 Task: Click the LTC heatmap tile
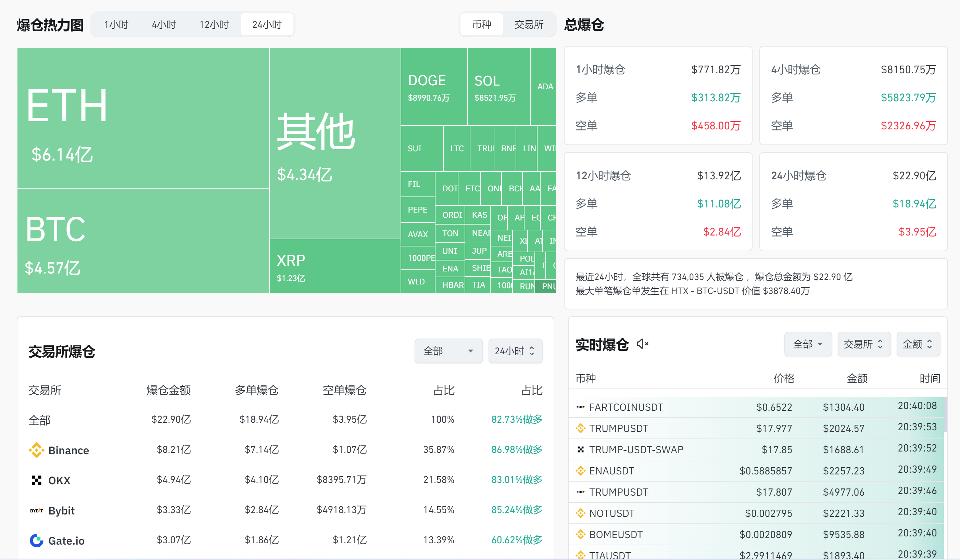457,148
